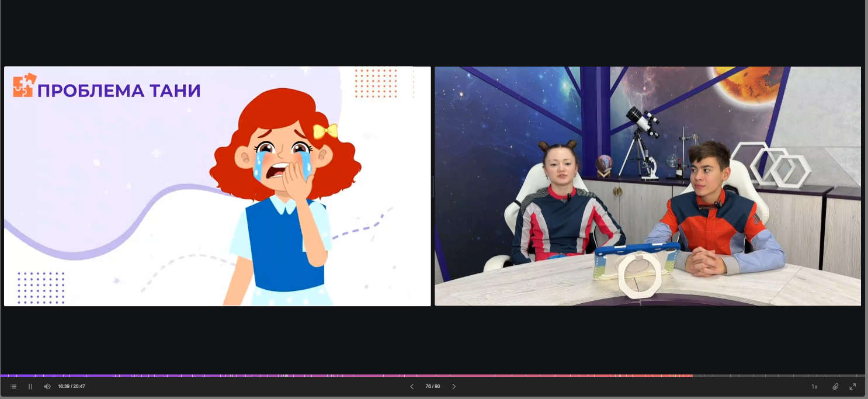Click the divider handle between slide and video
Viewport: 868px width, 399px height.
[x=433, y=186]
